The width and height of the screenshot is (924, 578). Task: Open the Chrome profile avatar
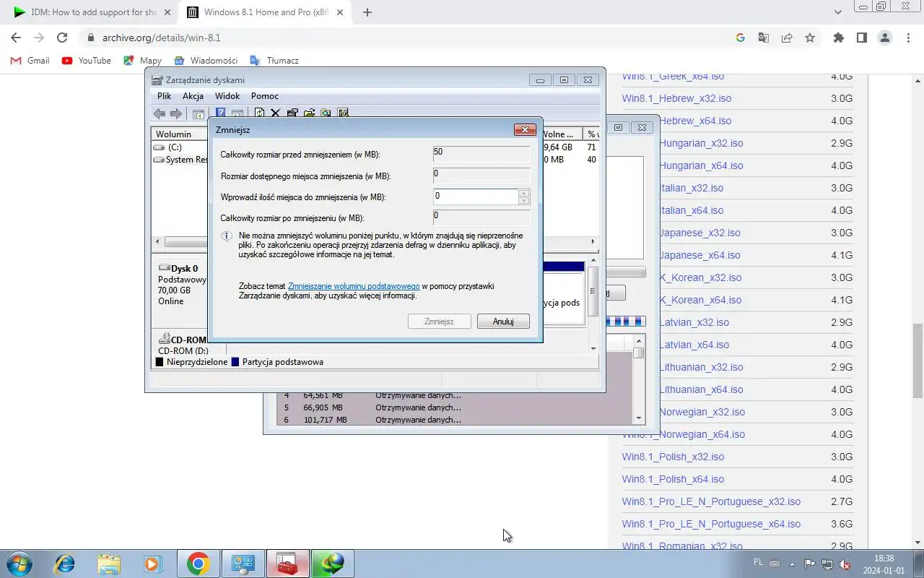click(x=885, y=38)
